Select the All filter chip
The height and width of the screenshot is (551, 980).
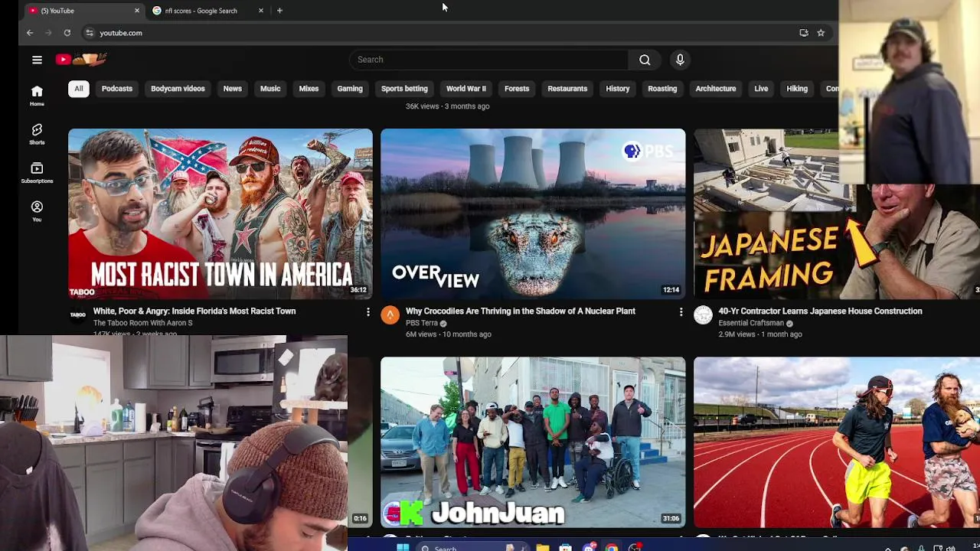78,89
